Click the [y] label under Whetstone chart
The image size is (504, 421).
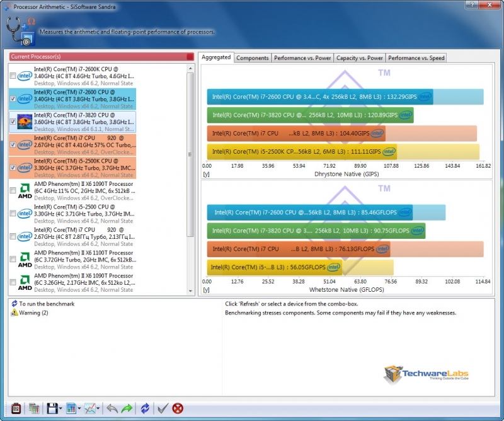coord(207,290)
